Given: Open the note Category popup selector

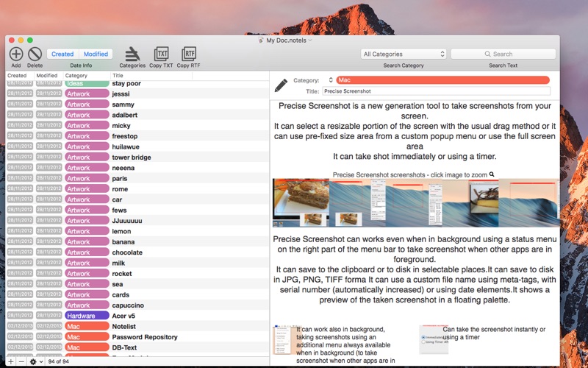Looking at the screenshot, I should [330, 80].
